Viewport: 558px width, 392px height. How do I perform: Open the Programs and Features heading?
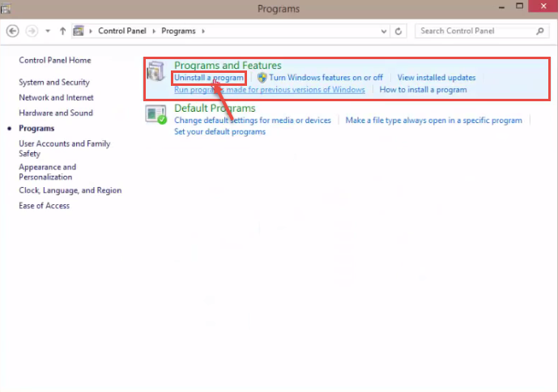(x=228, y=65)
